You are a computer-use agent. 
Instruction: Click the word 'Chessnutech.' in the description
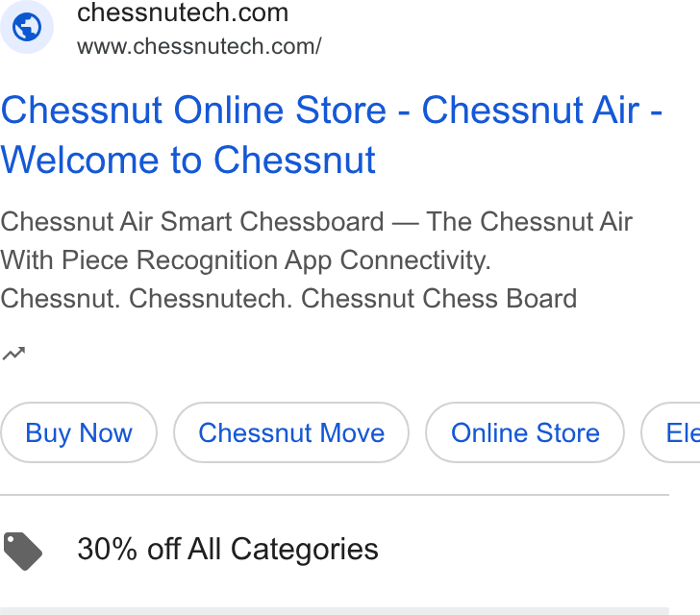click(x=211, y=298)
